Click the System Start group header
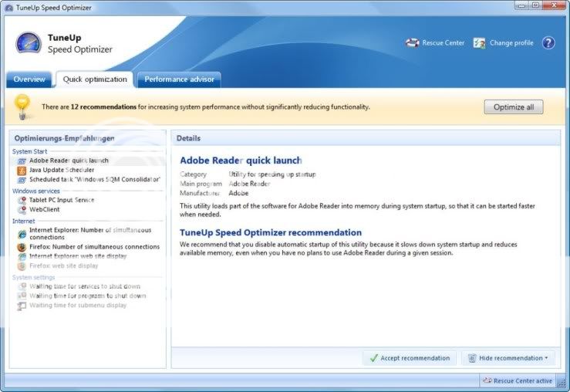 29,151
